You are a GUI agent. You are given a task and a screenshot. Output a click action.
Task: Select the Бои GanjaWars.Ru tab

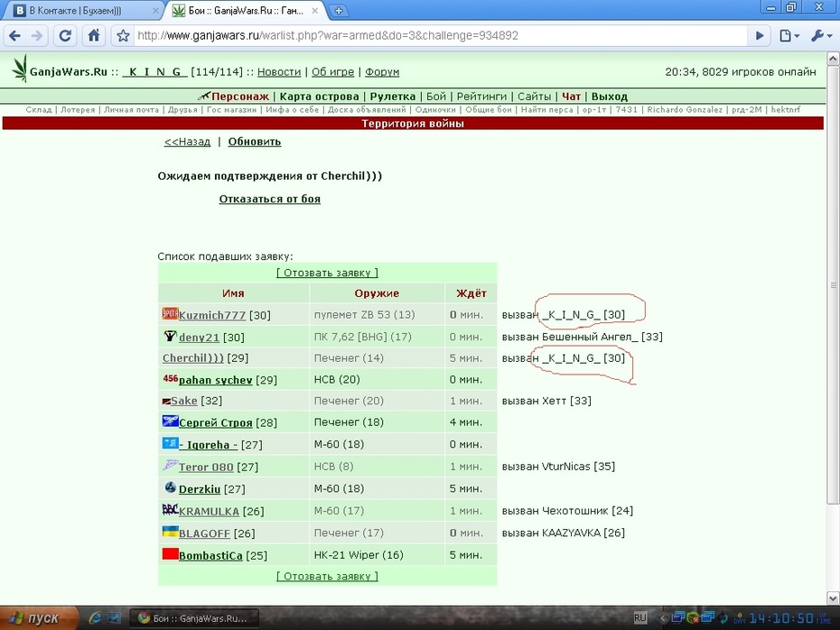click(246, 10)
